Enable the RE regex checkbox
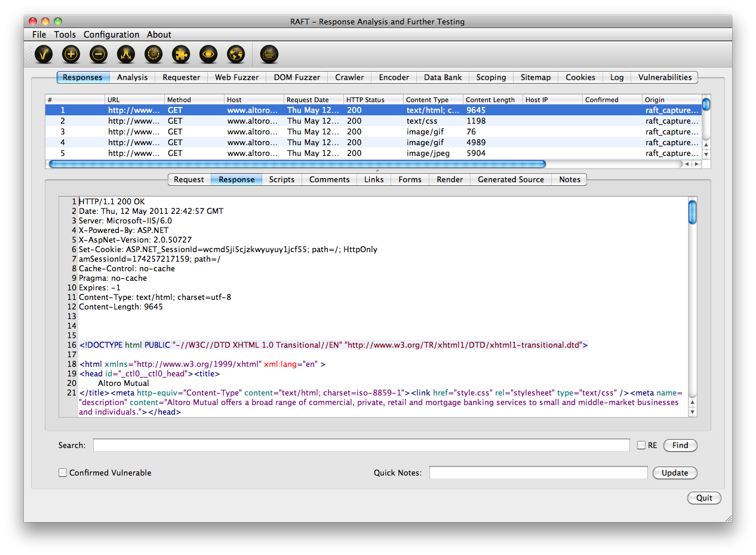Viewport: 756px width, 555px height. [641, 445]
